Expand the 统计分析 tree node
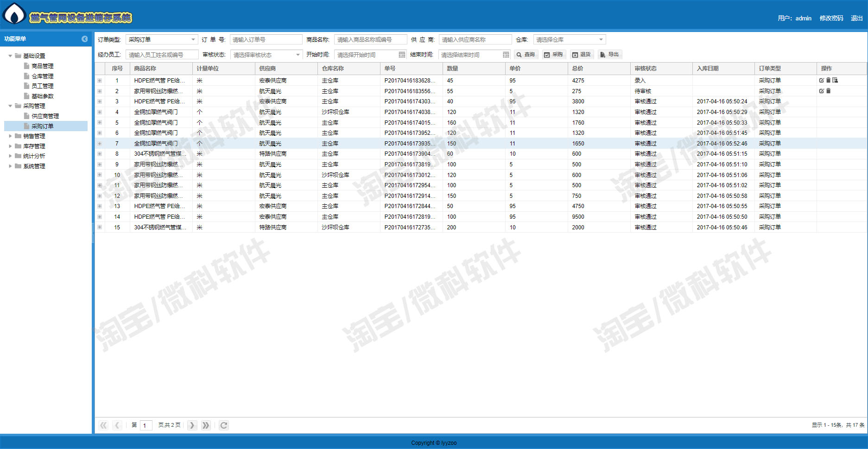Screen dimensions: 868x449 click(x=10, y=156)
